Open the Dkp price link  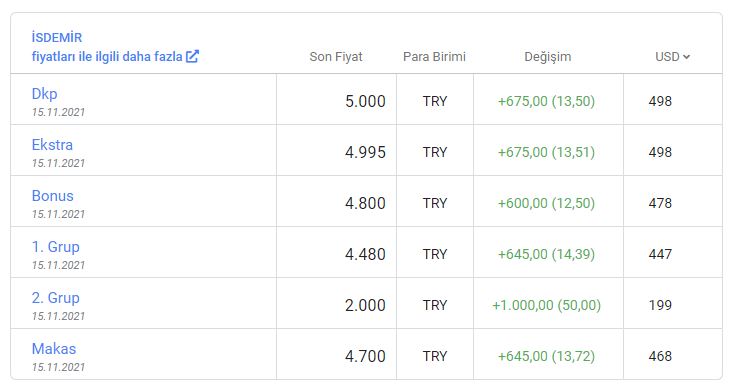click(44, 94)
